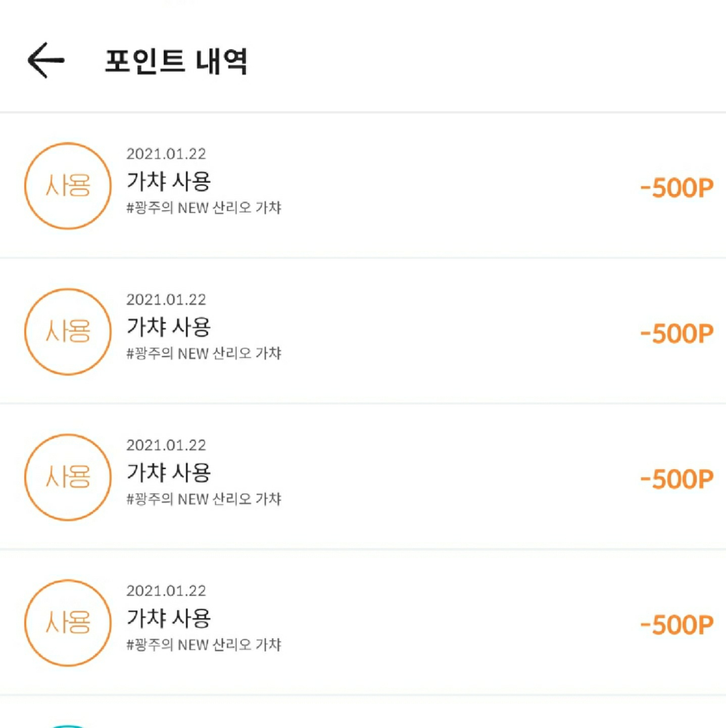Screen dimensions: 726x728
Task: Tap the 사용 circle icon in first entry
Action: (x=68, y=186)
